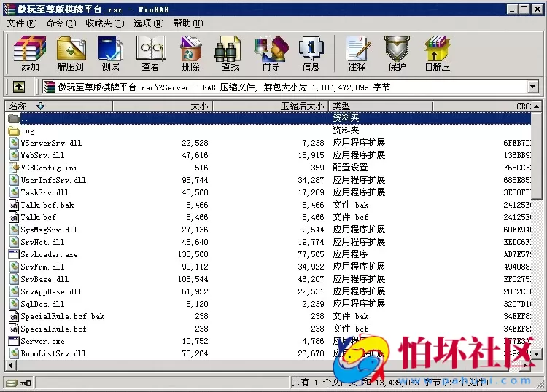The height and width of the screenshot is (392, 547).
Task: Open the 收藏夹(O) menu
Action: (x=104, y=23)
